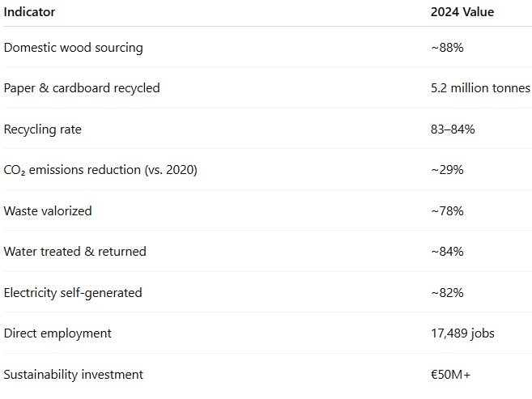The height and width of the screenshot is (399, 532).
Task: Click the 2024 Value column header
Action: pos(462,12)
